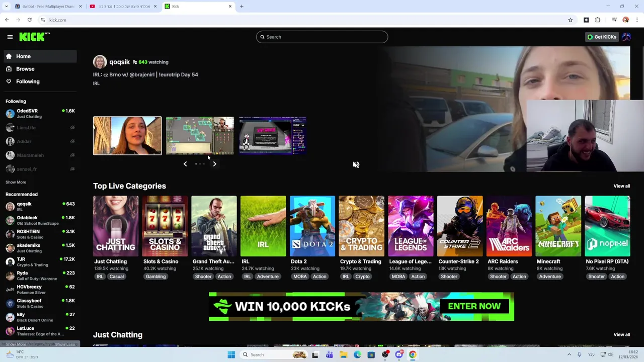The width and height of the screenshot is (644, 362).
Task: Open LetLuce in Recommended list
Action: click(x=40, y=331)
